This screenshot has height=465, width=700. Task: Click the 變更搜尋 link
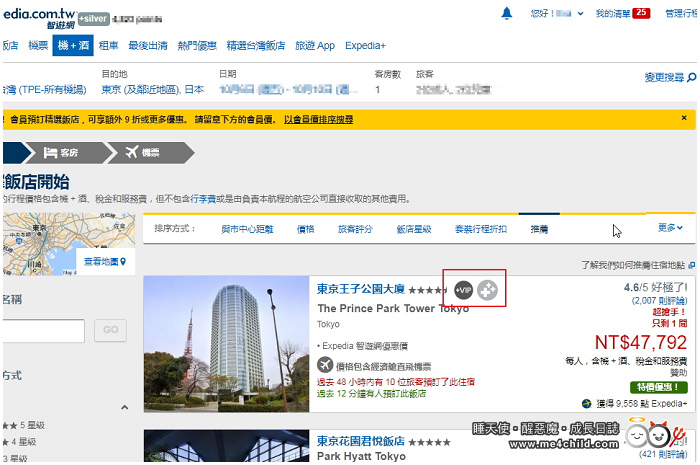click(x=664, y=77)
